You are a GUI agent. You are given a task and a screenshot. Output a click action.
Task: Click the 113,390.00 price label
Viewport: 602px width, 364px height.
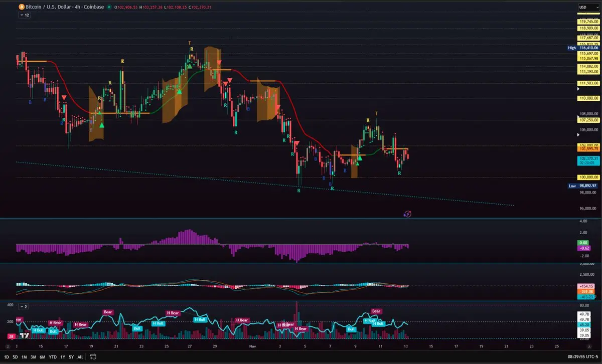tap(588, 71)
